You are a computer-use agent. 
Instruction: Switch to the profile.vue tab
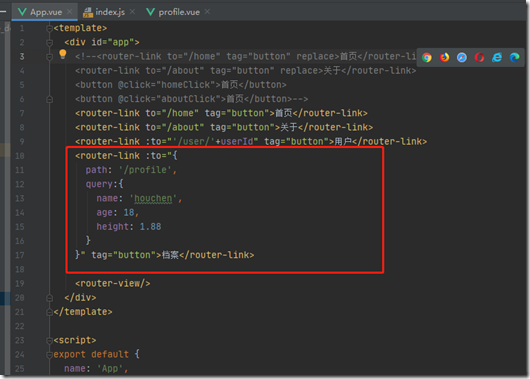(179, 12)
